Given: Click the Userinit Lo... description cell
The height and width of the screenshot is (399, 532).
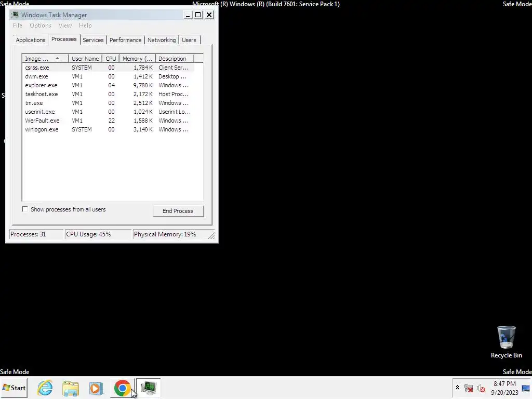Looking at the screenshot, I should [175, 112].
